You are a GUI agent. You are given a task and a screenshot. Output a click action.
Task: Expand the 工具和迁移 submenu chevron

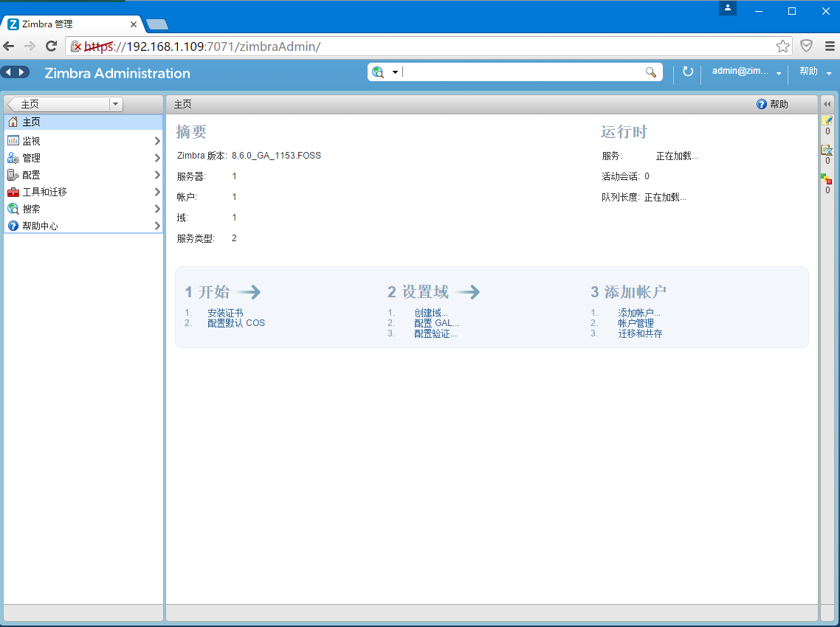coord(157,192)
